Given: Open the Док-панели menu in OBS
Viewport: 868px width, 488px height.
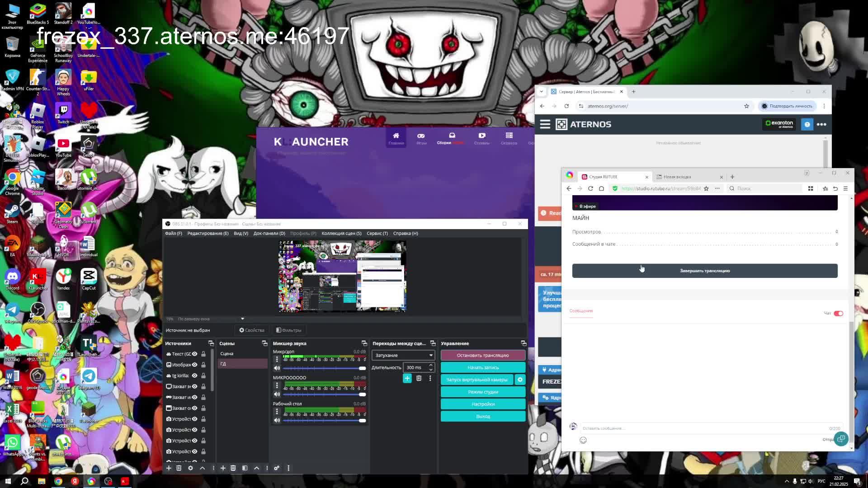Looking at the screenshot, I should tap(269, 234).
